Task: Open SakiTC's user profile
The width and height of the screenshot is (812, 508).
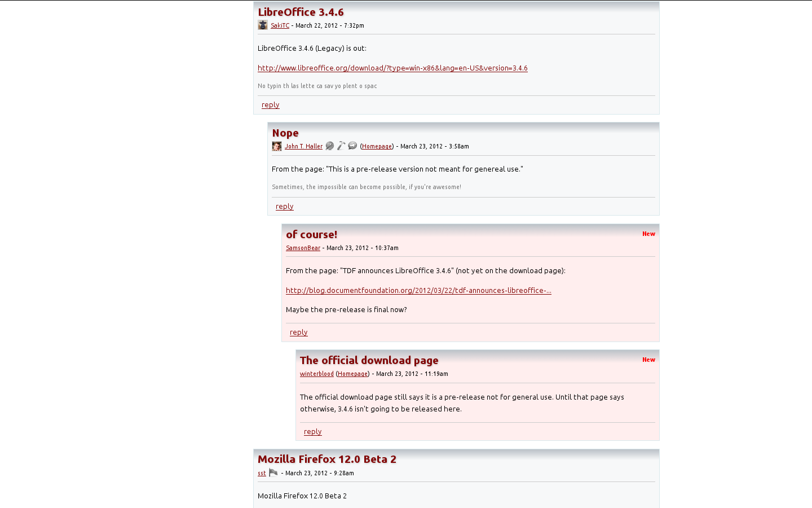Action: point(280,25)
